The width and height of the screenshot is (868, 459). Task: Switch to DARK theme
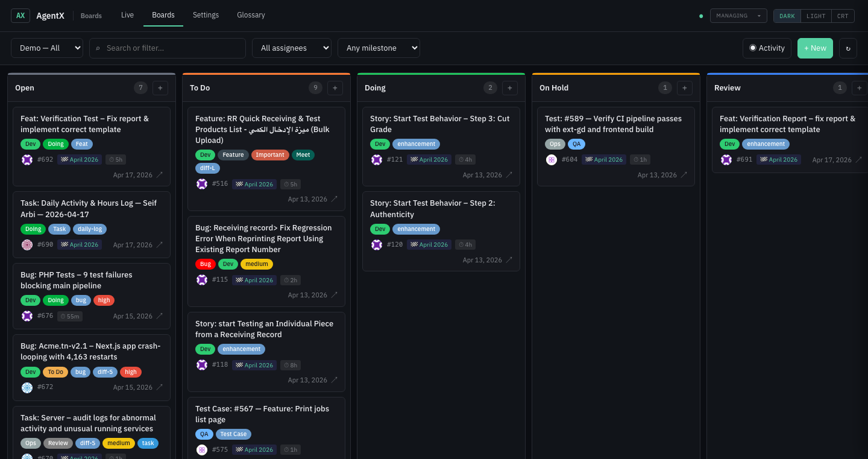(787, 16)
